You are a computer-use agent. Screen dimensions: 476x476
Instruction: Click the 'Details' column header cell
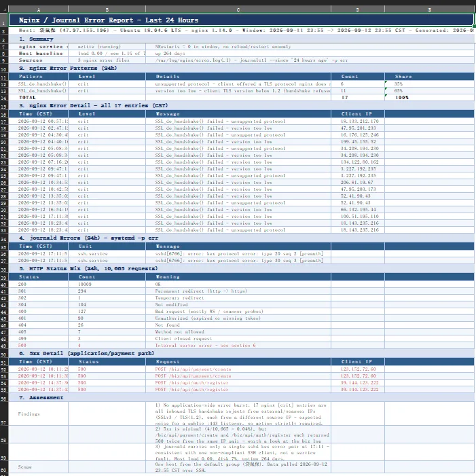[x=238, y=77]
